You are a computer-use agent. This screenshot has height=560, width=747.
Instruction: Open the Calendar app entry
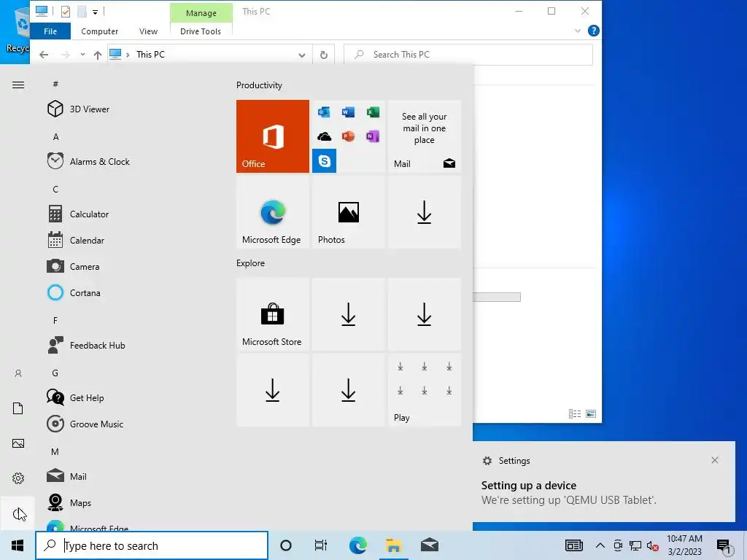(x=76, y=241)
